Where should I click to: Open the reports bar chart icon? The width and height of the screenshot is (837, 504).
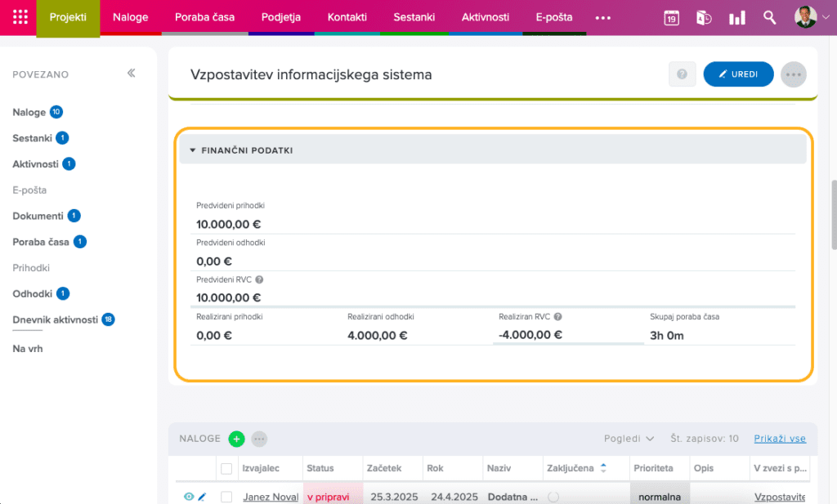coord(736,16)
